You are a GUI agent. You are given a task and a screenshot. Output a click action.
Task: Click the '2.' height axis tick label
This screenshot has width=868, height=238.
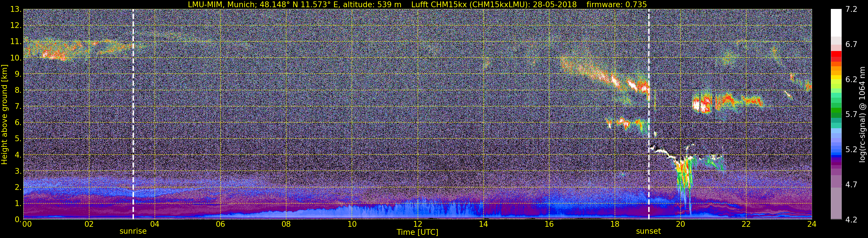coord(18,188)
